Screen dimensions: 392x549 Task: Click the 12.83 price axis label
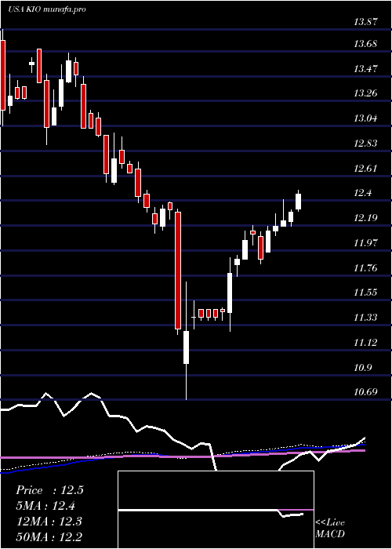[x=365, y=144]
